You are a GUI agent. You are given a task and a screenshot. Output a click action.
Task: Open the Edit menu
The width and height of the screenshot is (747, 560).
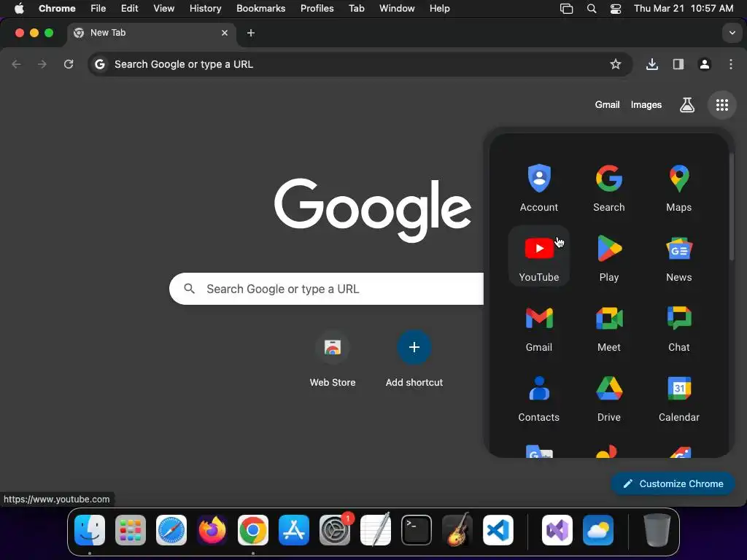[x=129, y=8]
